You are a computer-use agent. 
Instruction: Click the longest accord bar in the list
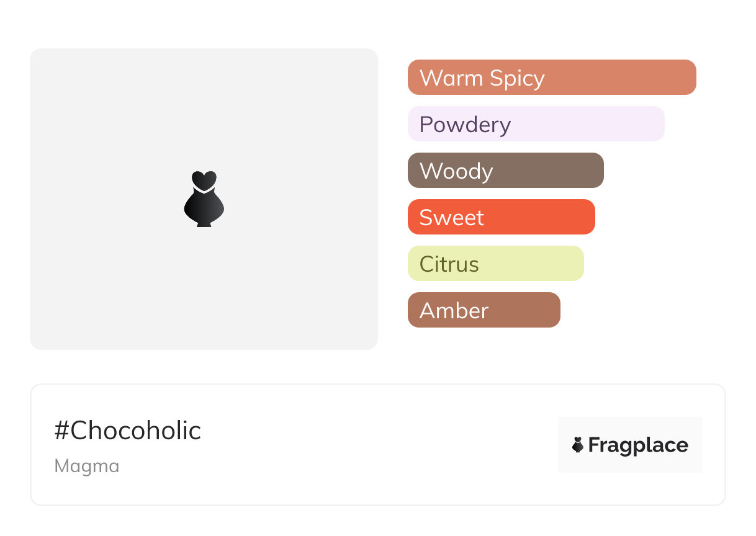[551, 78]
